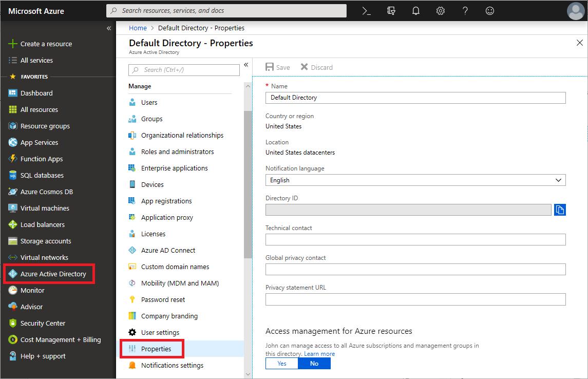Open portal settings gear icon

click(441, 11)
